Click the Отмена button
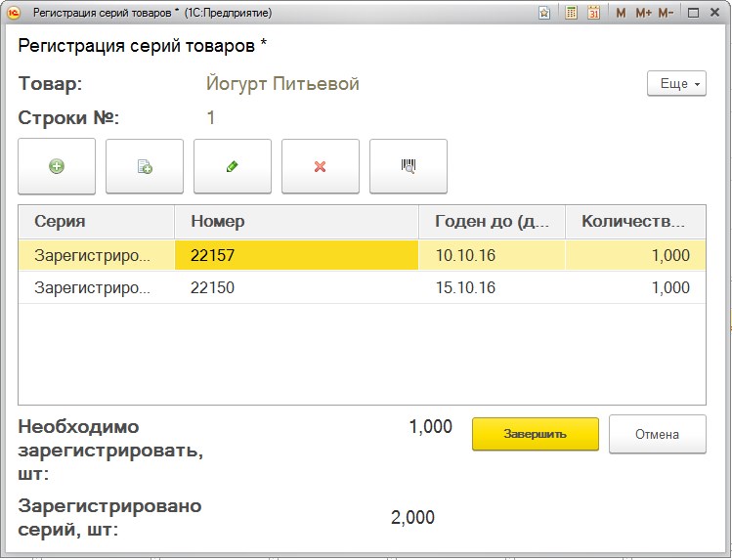Image resolution: width=732 pixels, height=560 pixels. (658, 434)
